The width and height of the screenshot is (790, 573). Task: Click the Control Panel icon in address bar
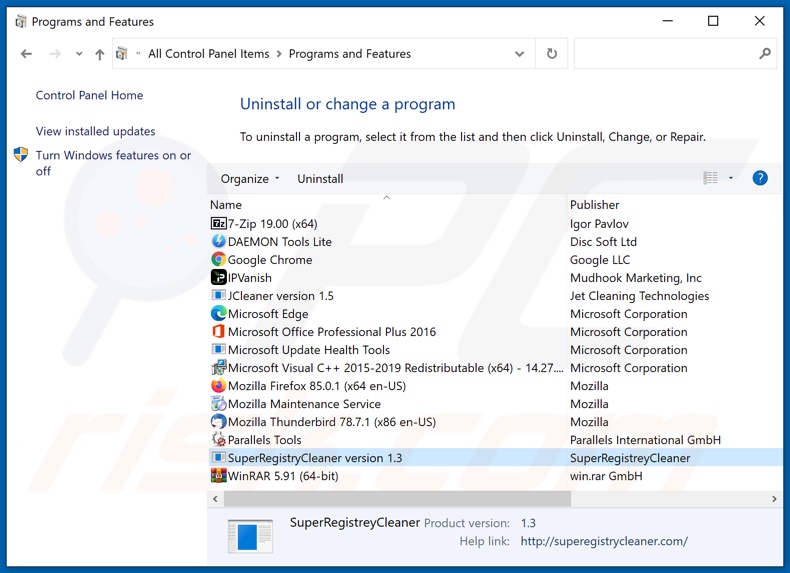tap(121, 53)
